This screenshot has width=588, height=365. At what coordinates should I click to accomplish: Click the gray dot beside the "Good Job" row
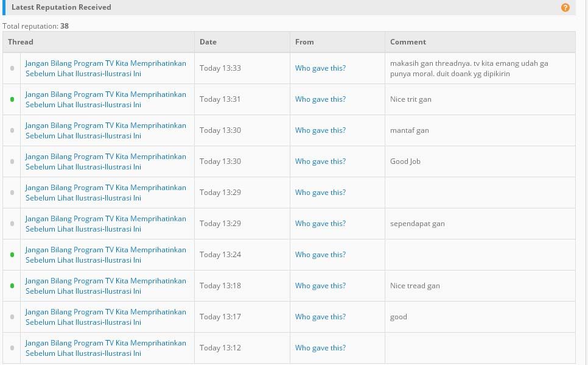[x=12, y=161]
